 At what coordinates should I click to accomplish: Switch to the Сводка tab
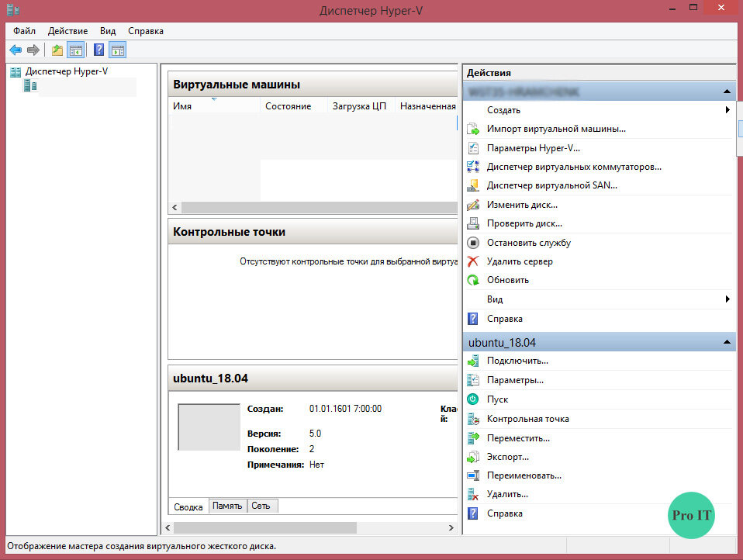pos(188,507)
